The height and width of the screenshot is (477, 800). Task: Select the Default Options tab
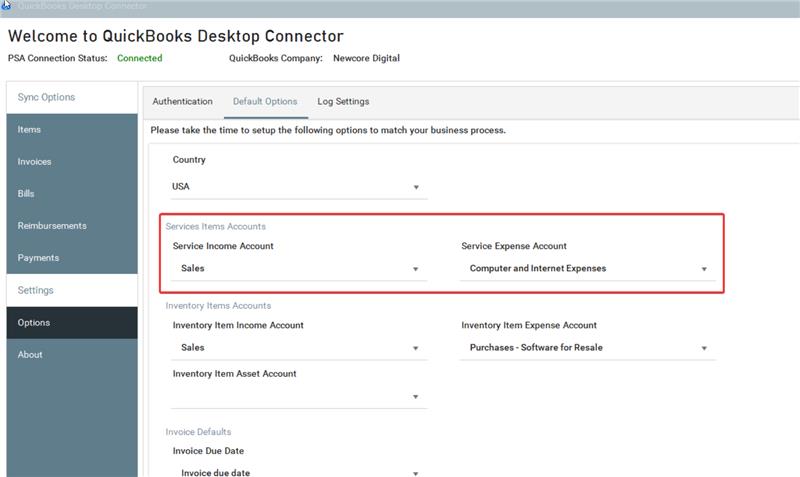click(265, 102)
